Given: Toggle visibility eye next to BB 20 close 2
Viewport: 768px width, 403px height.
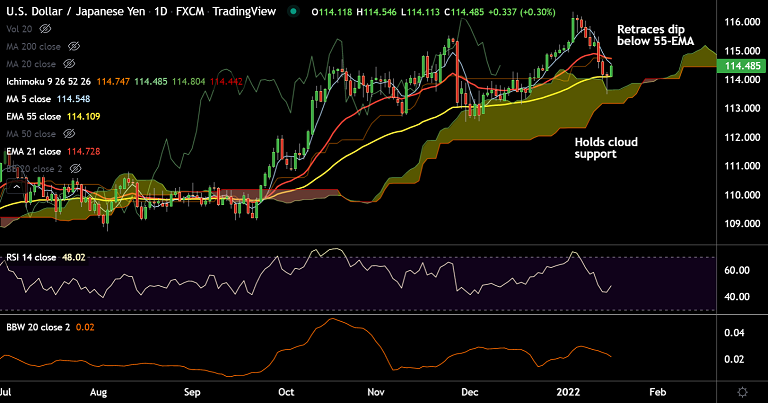Looking at the screenshot, I should tap(75, 168).
